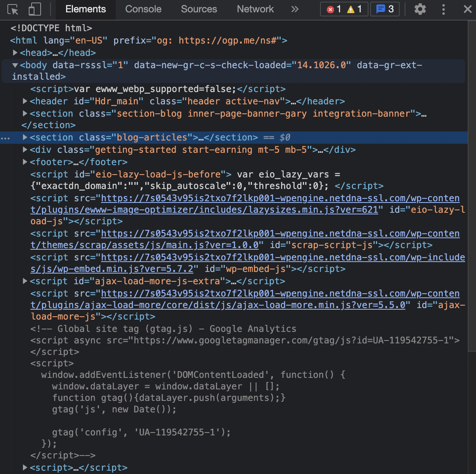The height and width of the screenshot is (474, 476).
Task: Click the error and warning counter
Action: coord(344,9)
